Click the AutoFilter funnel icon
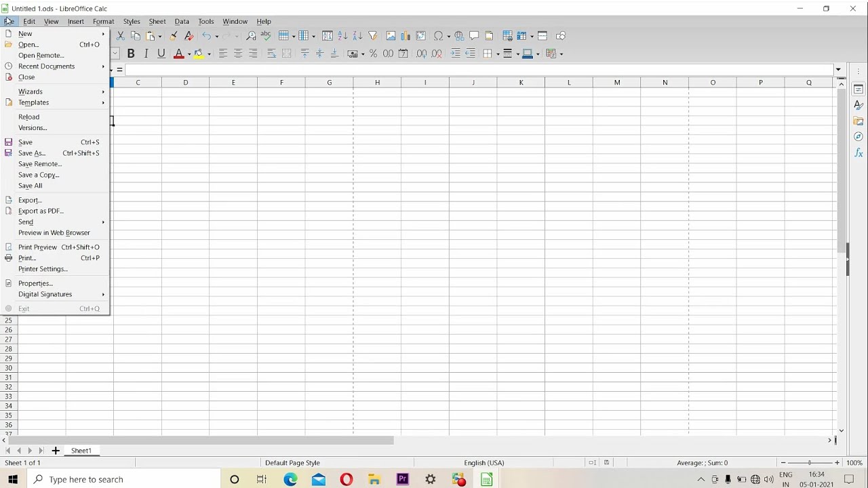Screen dimensions: 868x488 point(372,36)
